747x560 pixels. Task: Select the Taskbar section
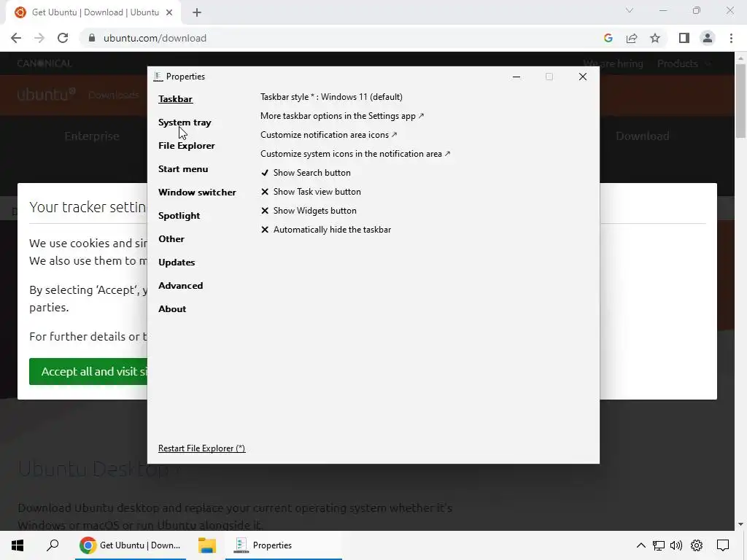point(175,99)
